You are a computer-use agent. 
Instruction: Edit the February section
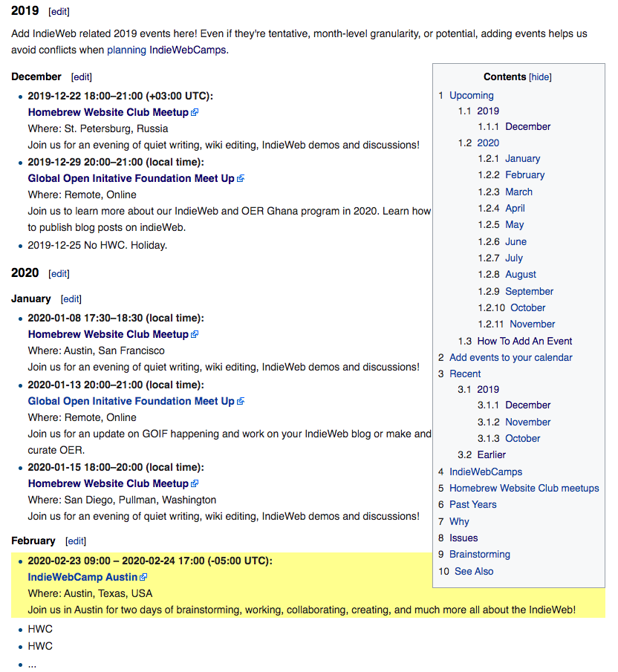click(x=76, y=541)
